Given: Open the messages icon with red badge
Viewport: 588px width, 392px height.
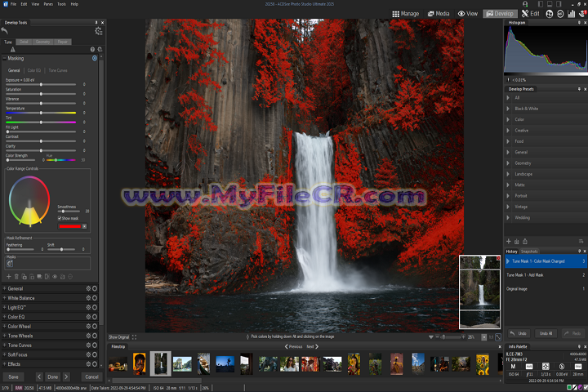Looking at the screenshot, I should tap(583, 14).
